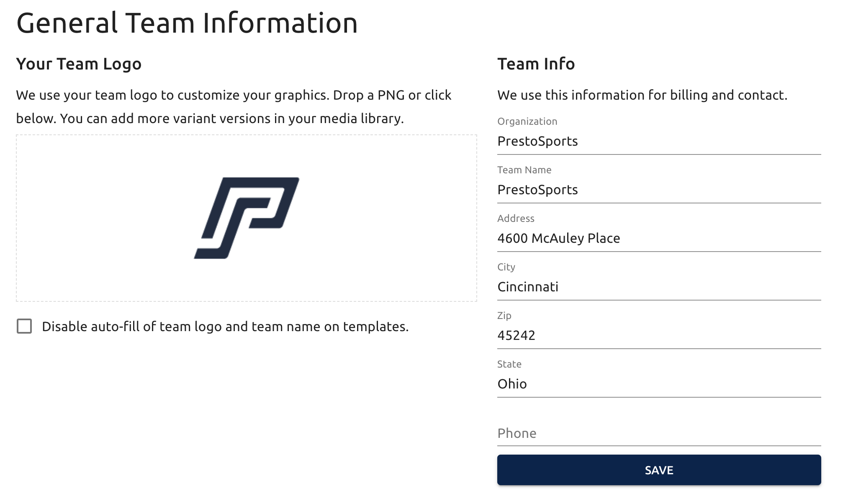This screenshot has height=504, width=843.
Task: Click the small 'Address' field label
Action: coord(516,219)
